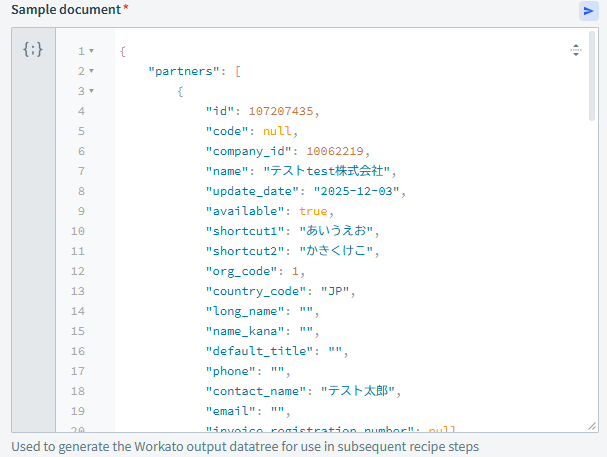
Task: Click the id value 107207435
Action: tap(281, 111)
